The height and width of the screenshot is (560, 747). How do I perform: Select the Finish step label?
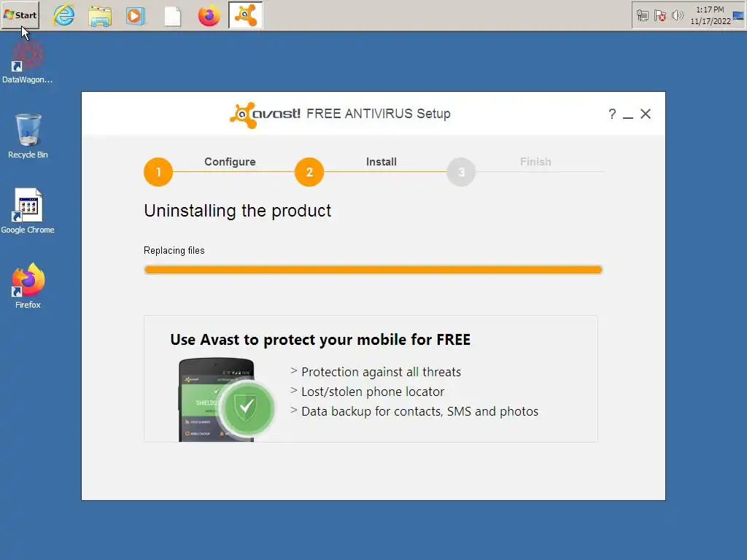point(535,162)
